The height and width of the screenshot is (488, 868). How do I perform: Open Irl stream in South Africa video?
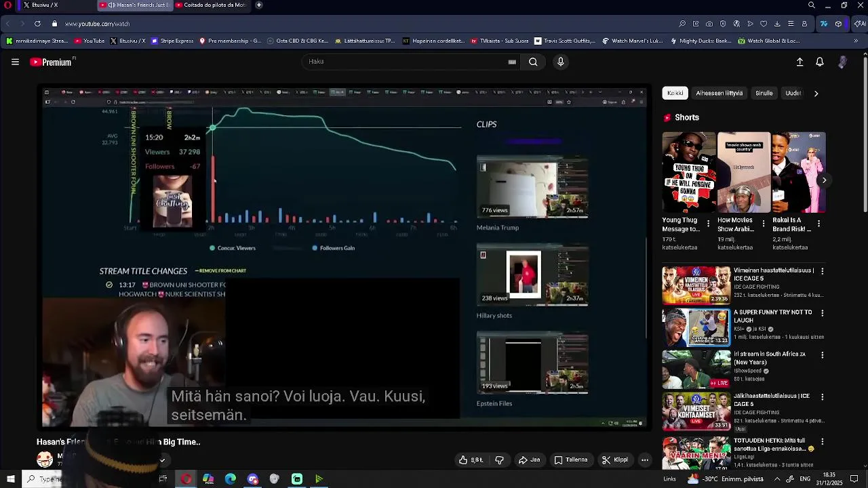tap(696, 369)
